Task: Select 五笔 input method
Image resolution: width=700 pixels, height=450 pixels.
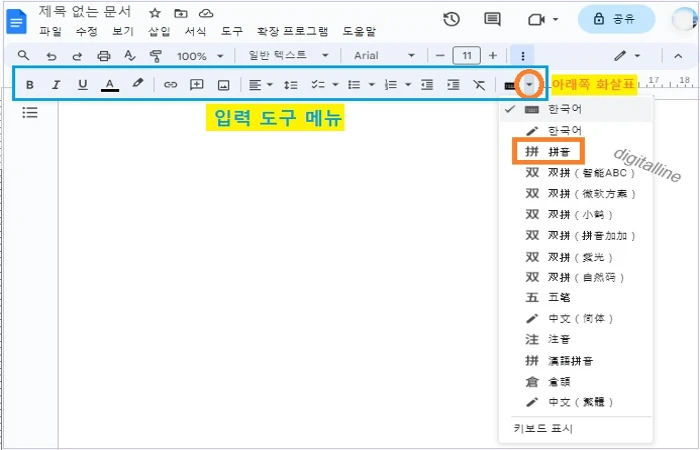Action: pos(575,297)
